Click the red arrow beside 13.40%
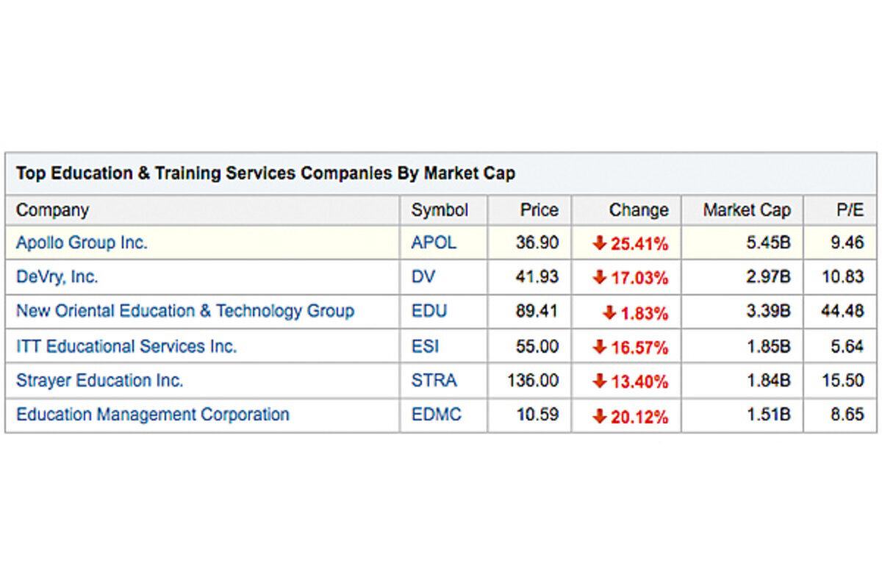The image size is (882, 588). point(600,381)
